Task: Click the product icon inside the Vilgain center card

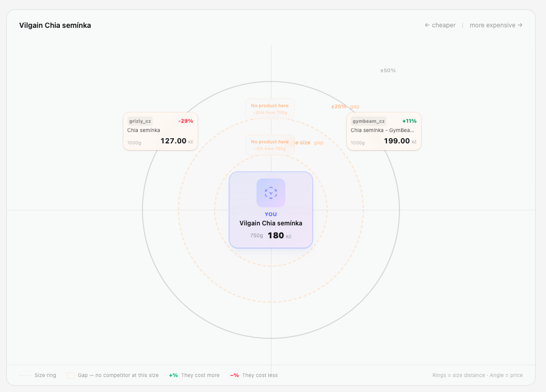Action: [271, 192]
